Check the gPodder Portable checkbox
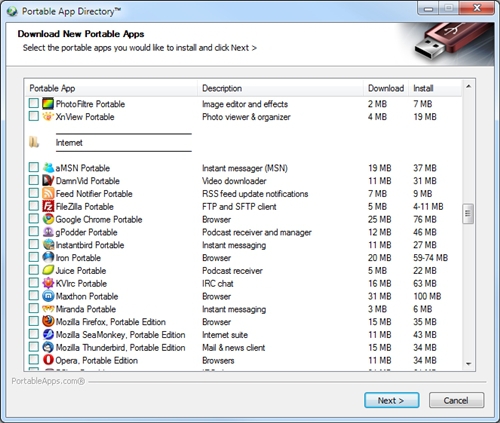 (x=34, y=231)
